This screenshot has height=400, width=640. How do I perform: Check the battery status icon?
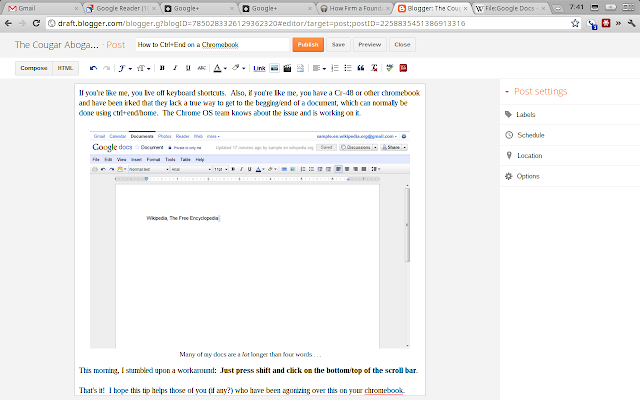tap(611, 7)
